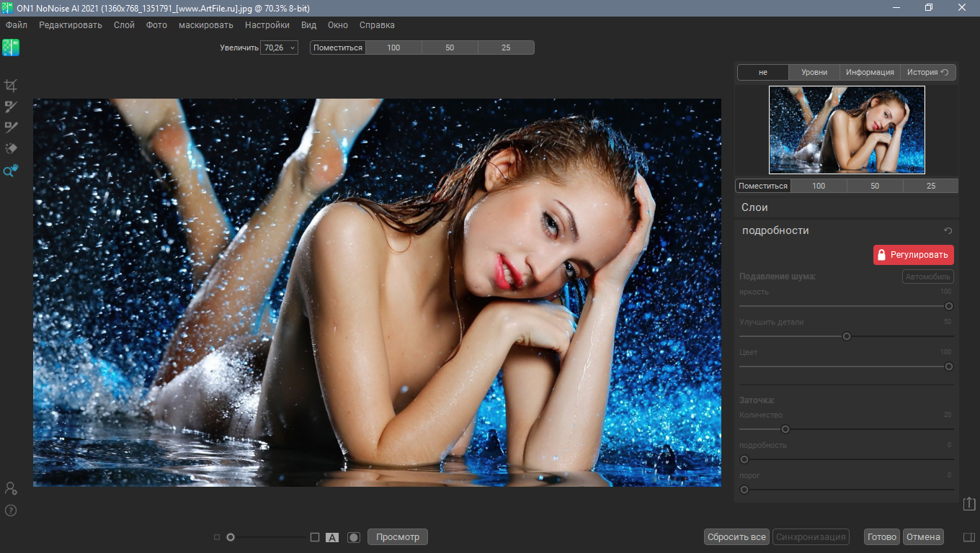The image size is (980, 553).
Task: Click the Отмена button
Action: tap(923, 537)
